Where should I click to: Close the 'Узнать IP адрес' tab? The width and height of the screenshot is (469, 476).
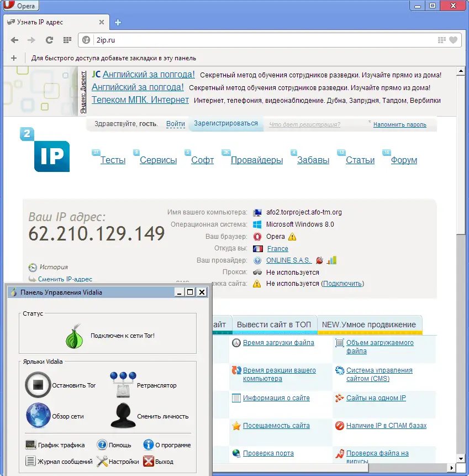102,22
